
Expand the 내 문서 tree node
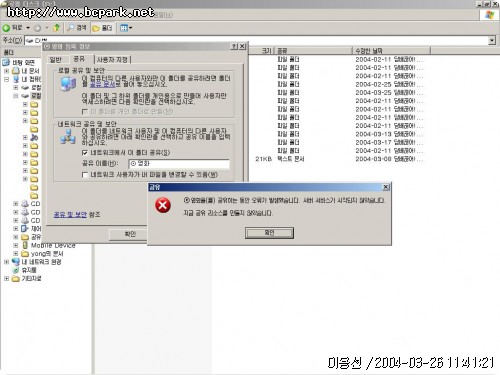tap(6, 71)
